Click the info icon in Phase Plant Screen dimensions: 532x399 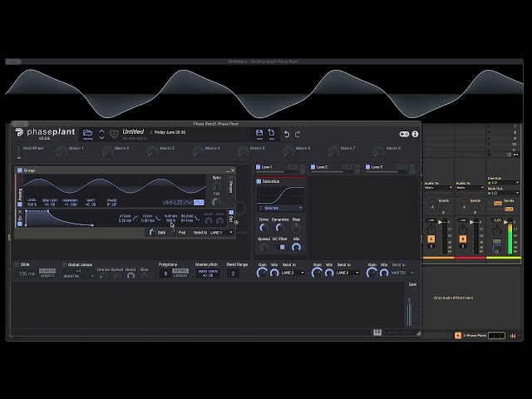pos(415,134)
